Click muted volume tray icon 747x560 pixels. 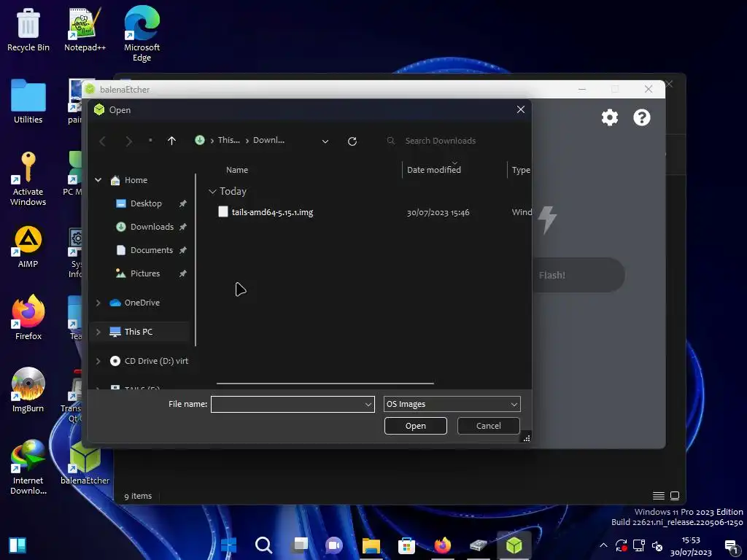pyautogui.click(x=657, y=545)
